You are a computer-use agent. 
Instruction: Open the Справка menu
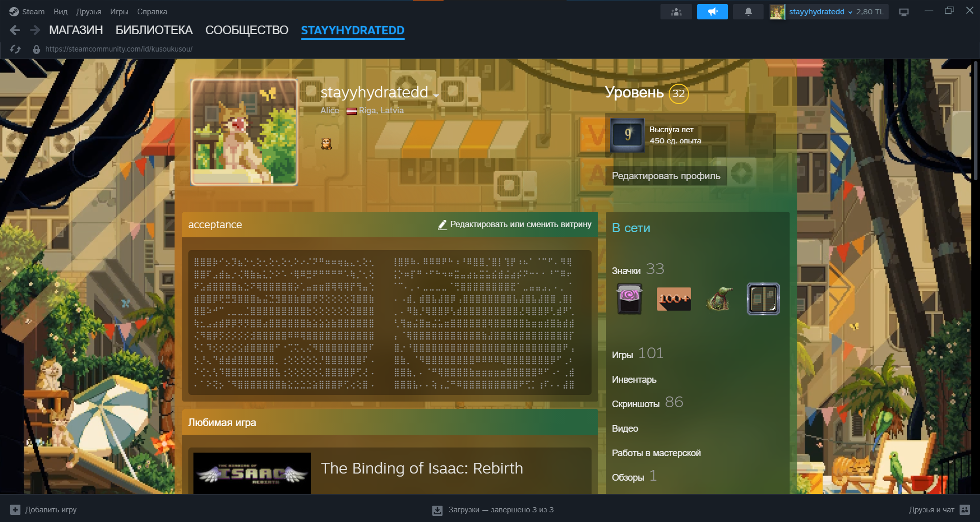pyautogui.click(x=152, y=11)
